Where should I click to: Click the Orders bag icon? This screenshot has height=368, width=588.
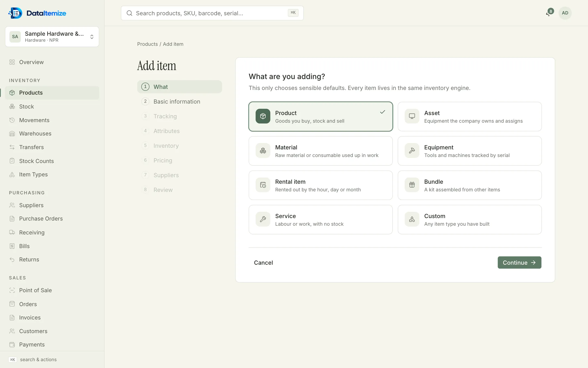pyautogui.click(x=12, y=304)
